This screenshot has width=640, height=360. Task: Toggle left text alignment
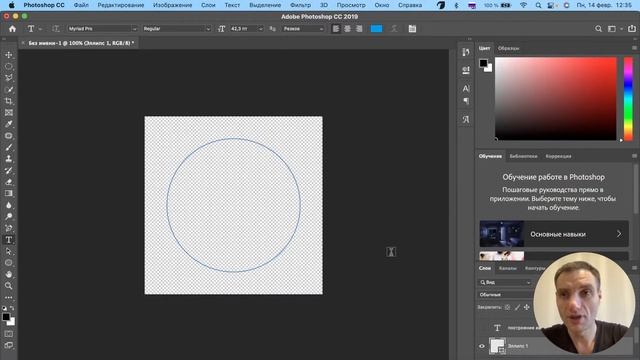click(x=336, y=29)
